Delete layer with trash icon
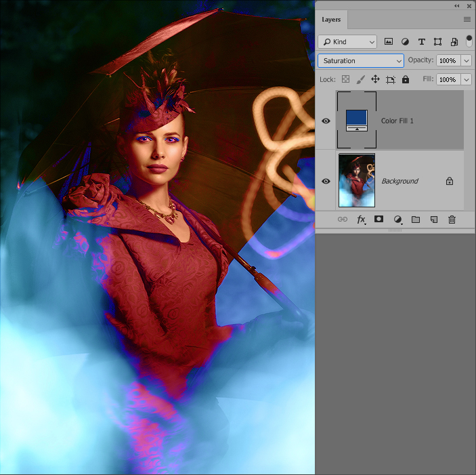This screenshot has height=475, width=476. pyautogui.click(x=452, y=220)
